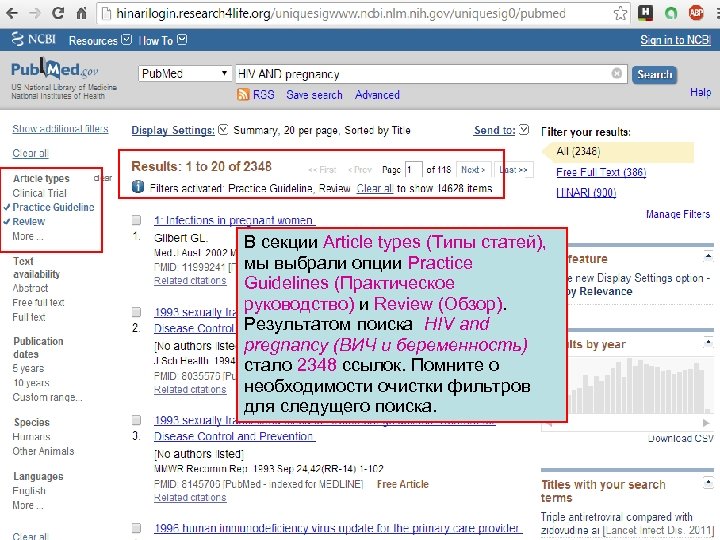
Task: Click the browser address bar
Action: pyautogui.click(x=358, y=13)
